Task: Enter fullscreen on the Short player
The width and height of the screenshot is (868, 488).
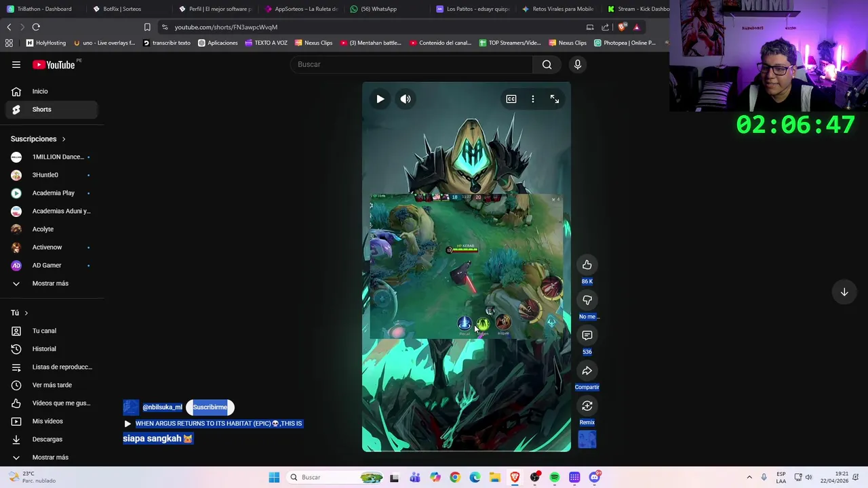Action: click(555, 99)
